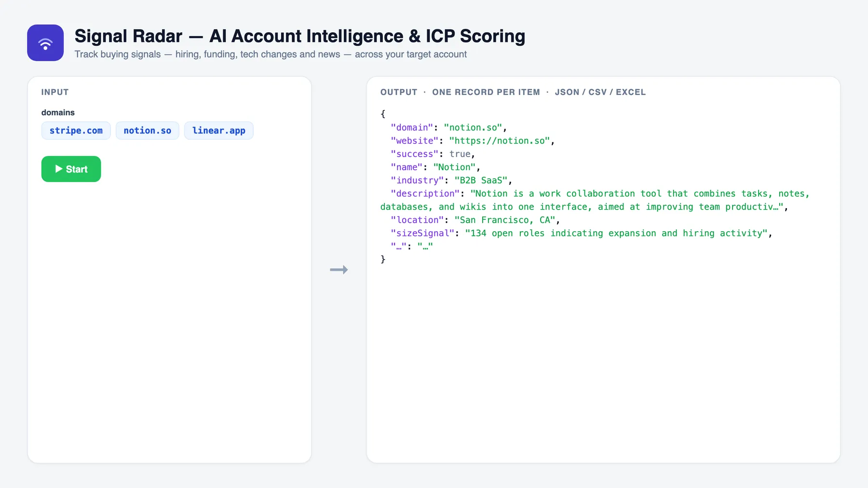Click the "ONE RECORD PER ITEM" label
868x488 pixels.
coord(486,92)
